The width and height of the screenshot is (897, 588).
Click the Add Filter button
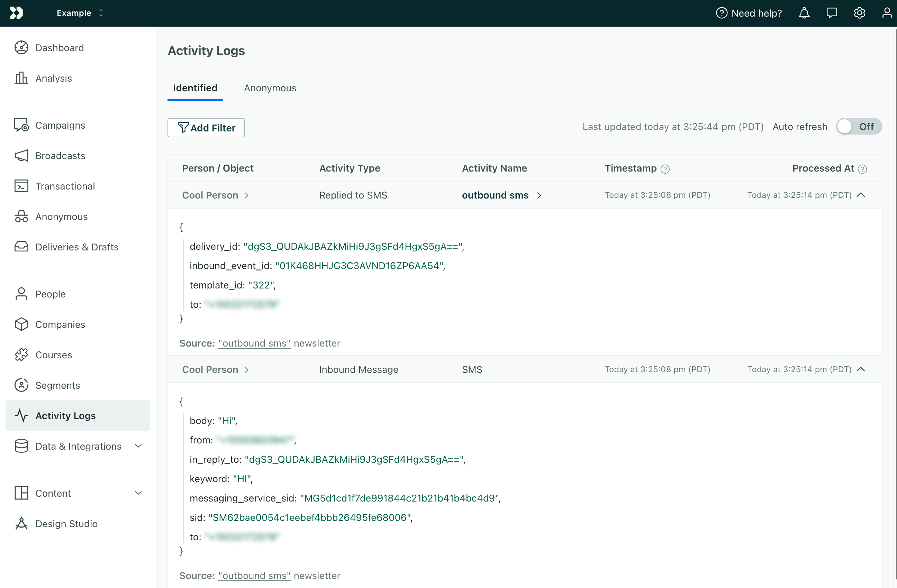pyautogui.click(x=206, y=128)
